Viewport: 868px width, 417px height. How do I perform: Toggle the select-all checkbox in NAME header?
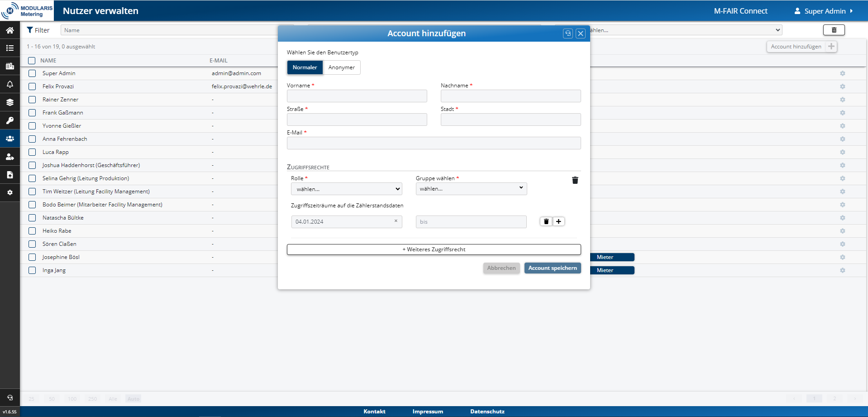coord(32,61)
